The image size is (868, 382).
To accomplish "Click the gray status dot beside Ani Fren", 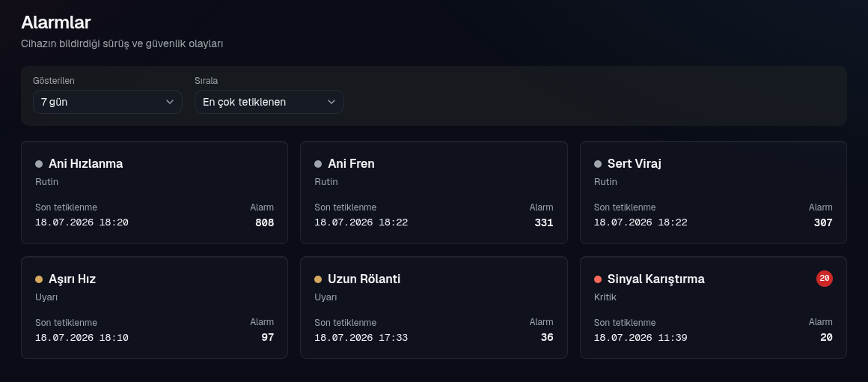I will 318,164.
